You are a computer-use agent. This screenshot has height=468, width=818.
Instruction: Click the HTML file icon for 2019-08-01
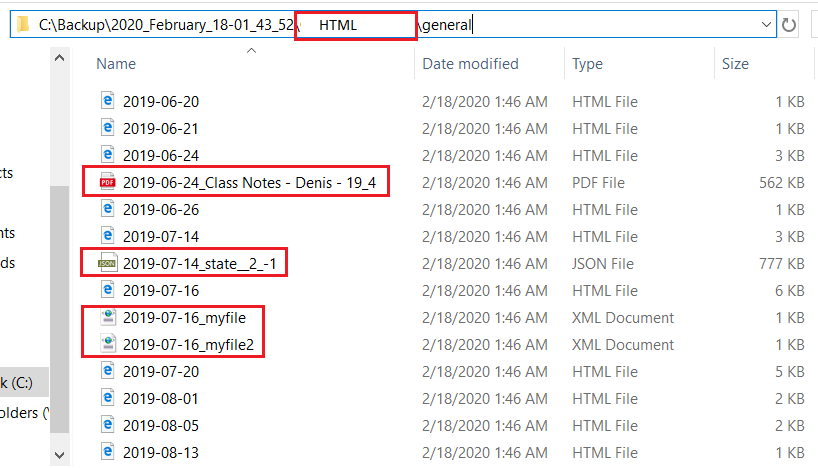[107, 398]
